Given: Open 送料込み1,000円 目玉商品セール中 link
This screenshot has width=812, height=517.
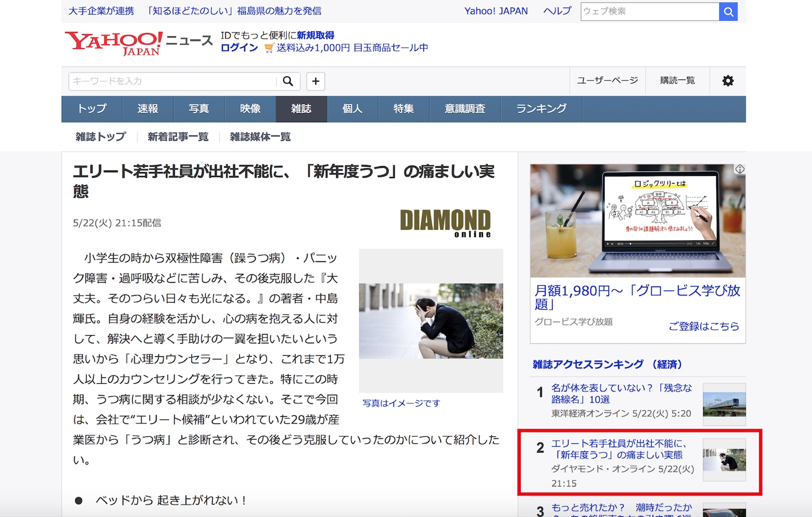Looking at the screenshot, I should point(352,48).
